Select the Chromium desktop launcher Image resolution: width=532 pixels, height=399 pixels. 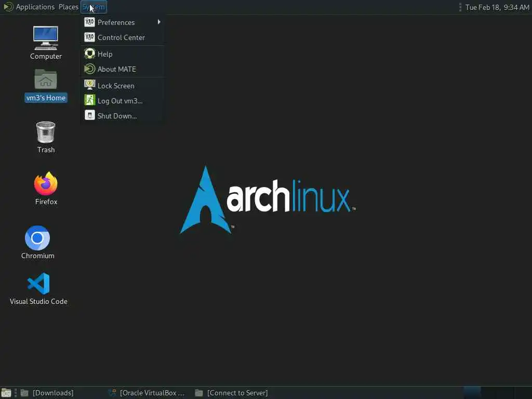point(37,242)
